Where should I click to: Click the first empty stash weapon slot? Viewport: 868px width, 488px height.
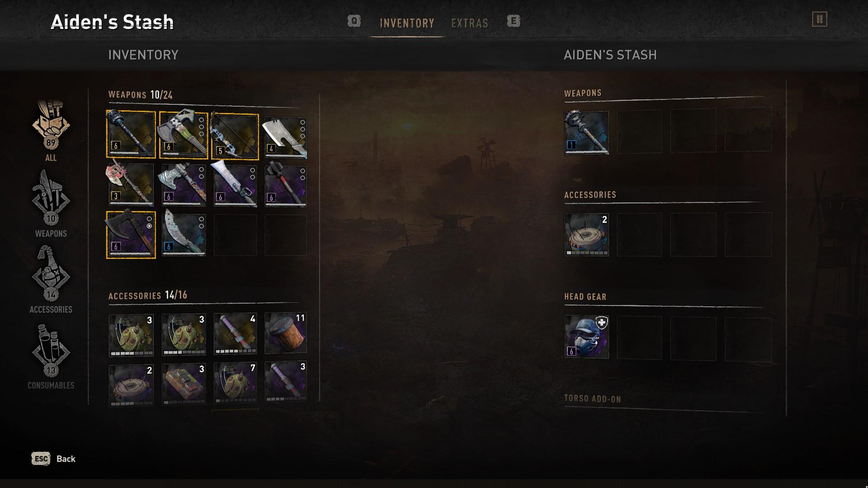coord(639,131)
